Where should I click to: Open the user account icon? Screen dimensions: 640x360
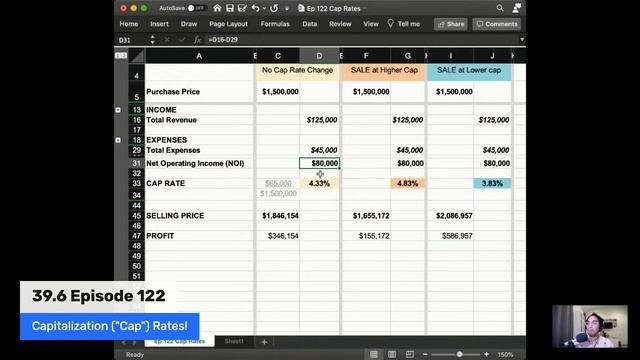517,8
